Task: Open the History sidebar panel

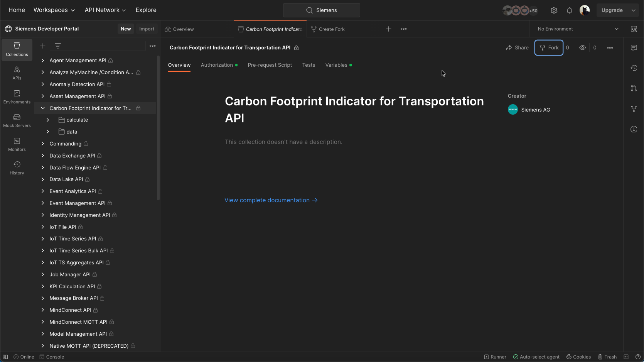Action: [x=17, y=168]
